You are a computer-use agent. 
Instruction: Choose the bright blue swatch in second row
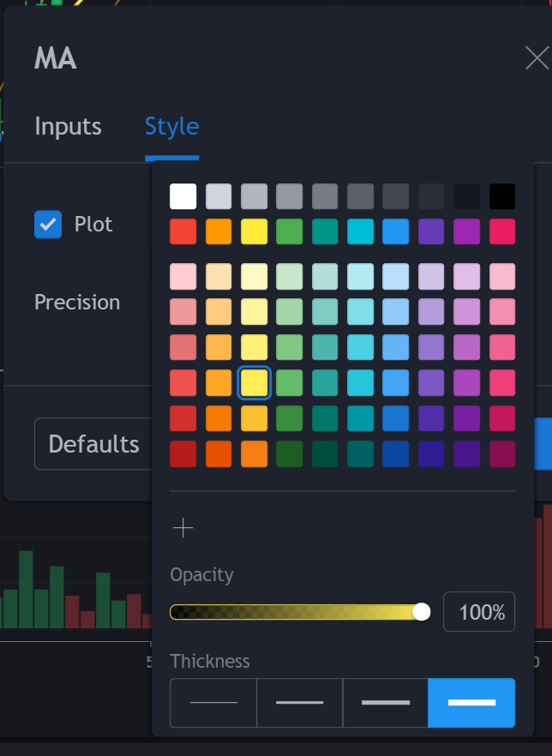pos(396,231)
